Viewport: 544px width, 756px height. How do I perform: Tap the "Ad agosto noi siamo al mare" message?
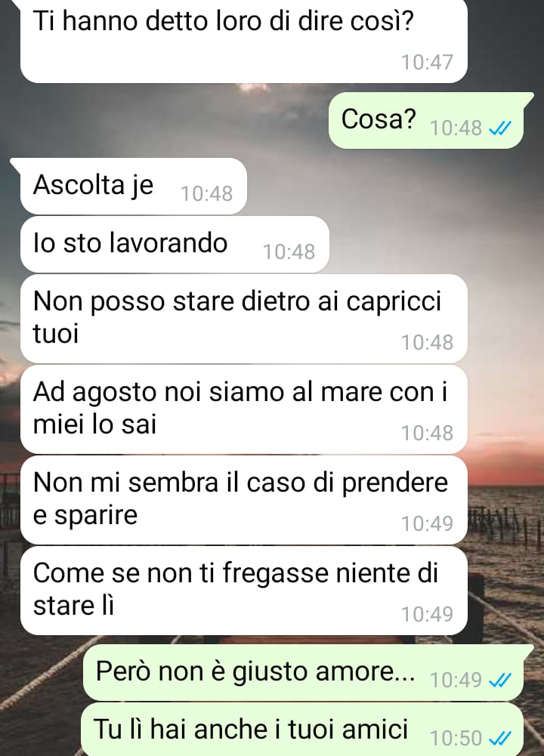(244, 409)
